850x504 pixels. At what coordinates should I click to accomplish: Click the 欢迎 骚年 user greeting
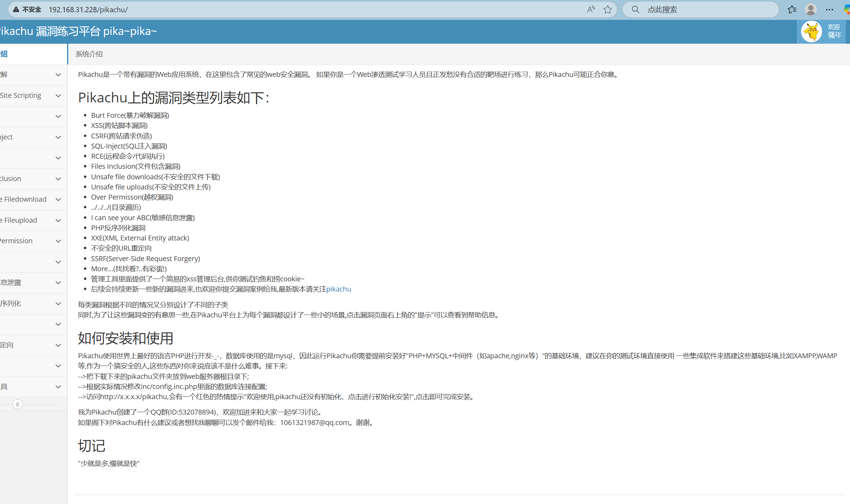point(834,31)
